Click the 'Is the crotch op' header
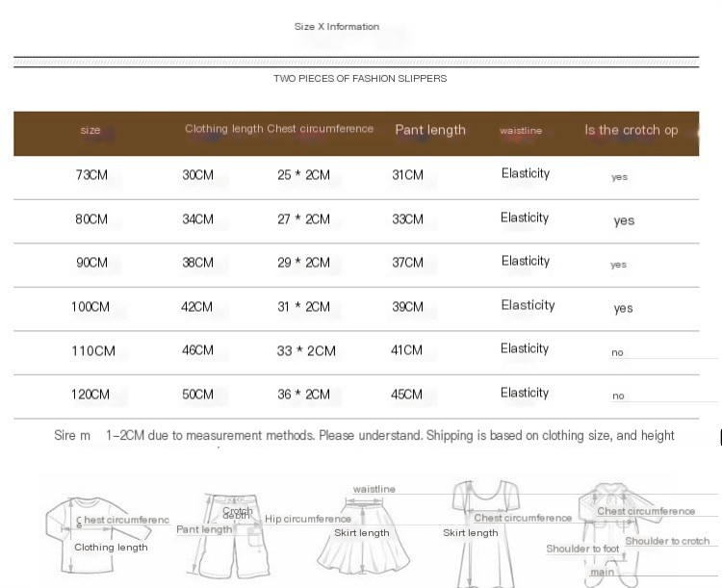 coord(632,130)
